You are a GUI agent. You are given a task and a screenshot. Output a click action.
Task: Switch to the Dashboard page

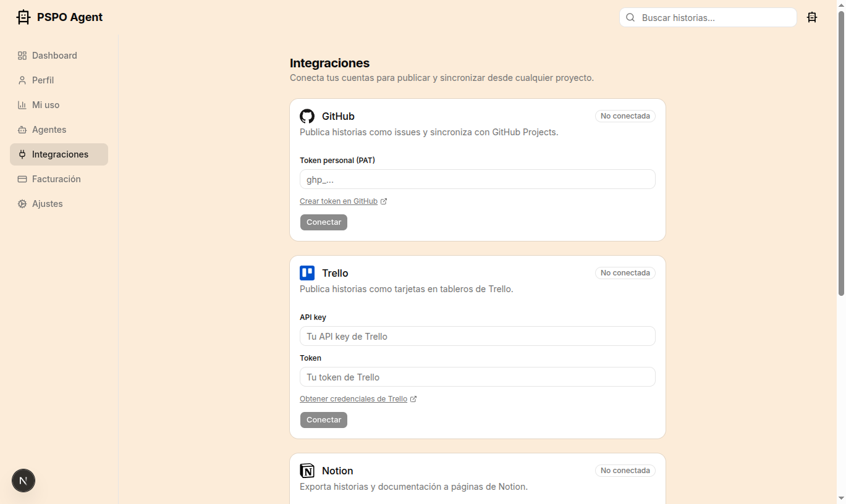coord(54,55)
